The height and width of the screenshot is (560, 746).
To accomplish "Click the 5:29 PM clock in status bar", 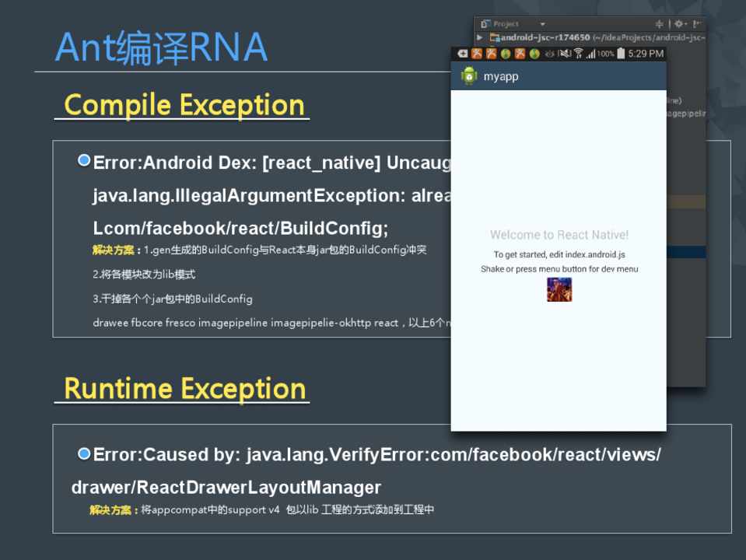I will (x=646, y=54).
